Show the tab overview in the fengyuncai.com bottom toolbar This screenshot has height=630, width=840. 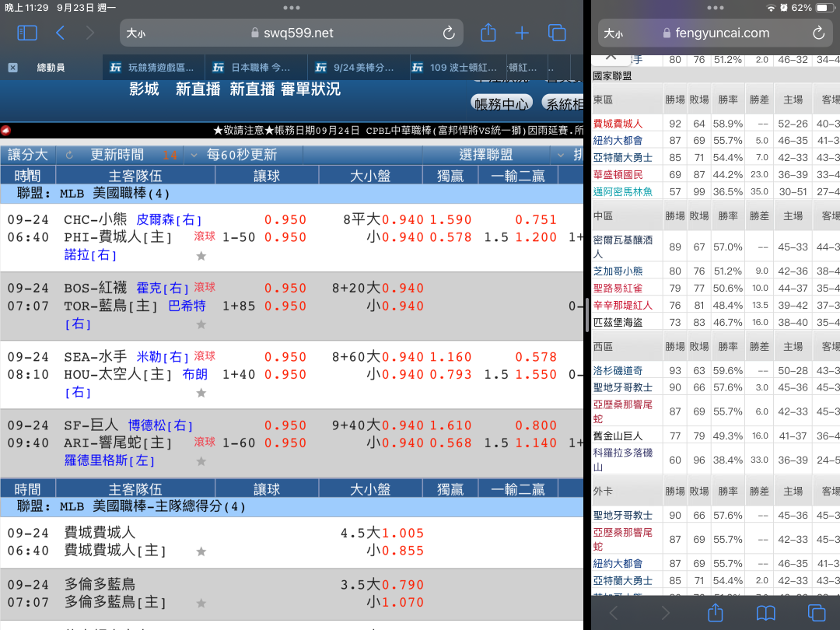(817, 612)
